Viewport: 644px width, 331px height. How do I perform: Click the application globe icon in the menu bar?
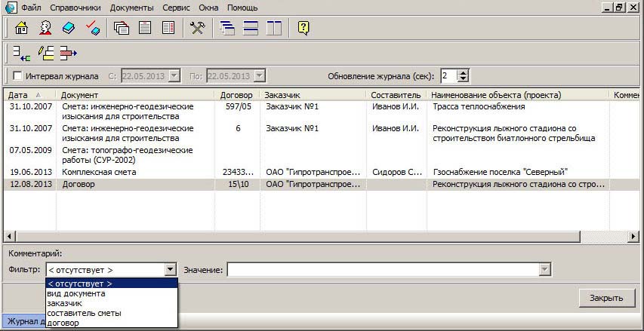pos(11,8)
